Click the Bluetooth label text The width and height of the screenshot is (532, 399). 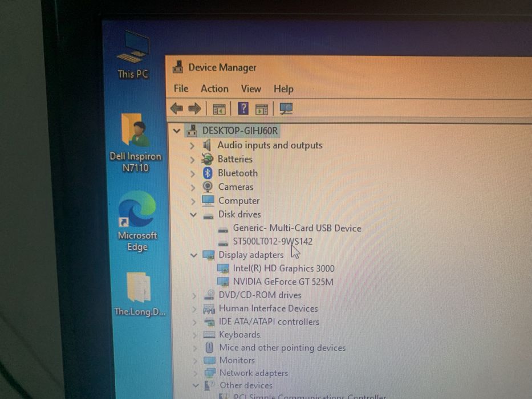238,173
